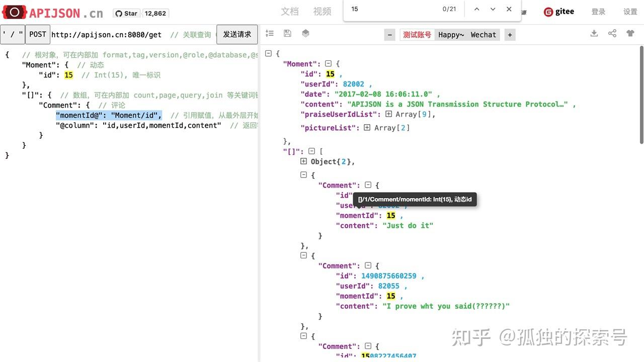Click the GitHub Star button

pos(126,14)
